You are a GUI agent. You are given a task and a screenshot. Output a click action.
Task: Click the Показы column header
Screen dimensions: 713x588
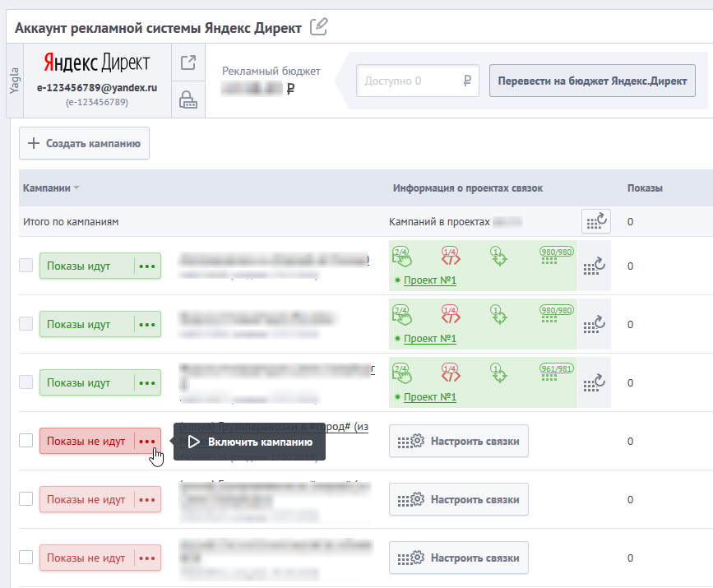[645, 188]
